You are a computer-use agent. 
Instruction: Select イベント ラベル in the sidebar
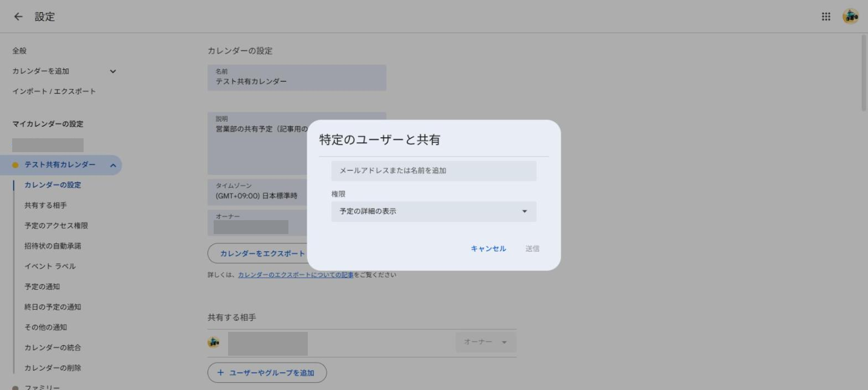point(50,267)
